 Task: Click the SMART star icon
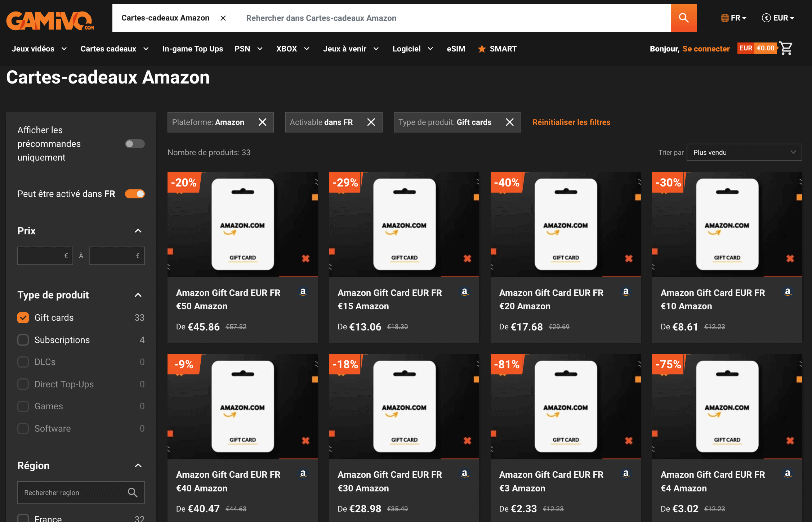(481, 49)
